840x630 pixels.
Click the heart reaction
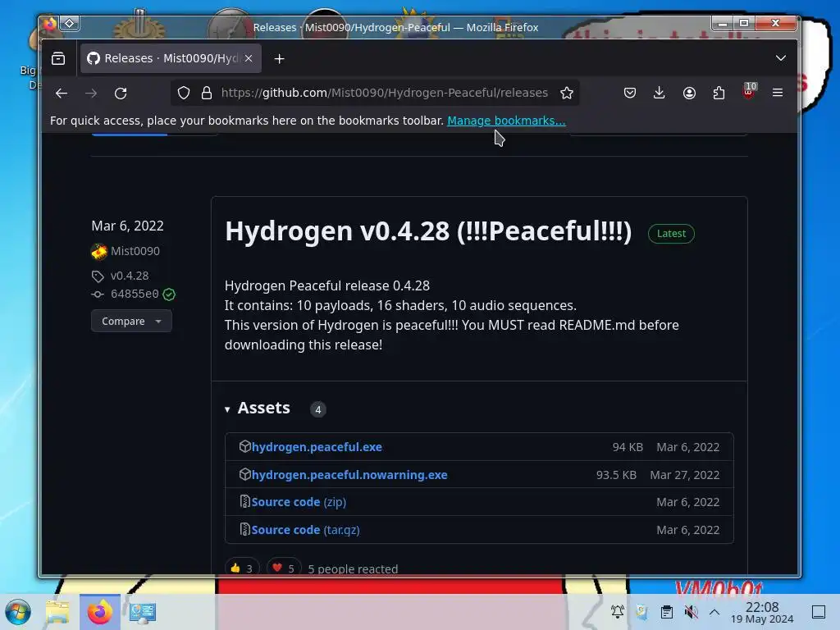point(284,568)
